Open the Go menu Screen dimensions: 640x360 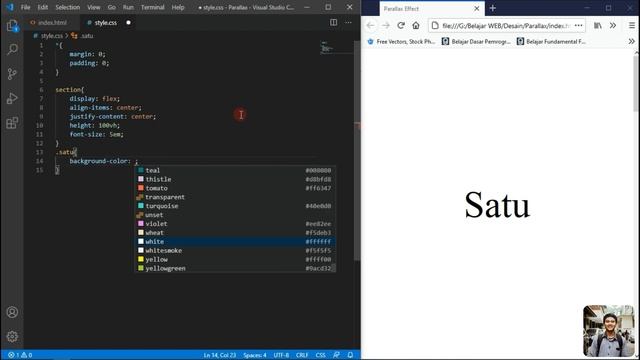click(x=111, y=7)
